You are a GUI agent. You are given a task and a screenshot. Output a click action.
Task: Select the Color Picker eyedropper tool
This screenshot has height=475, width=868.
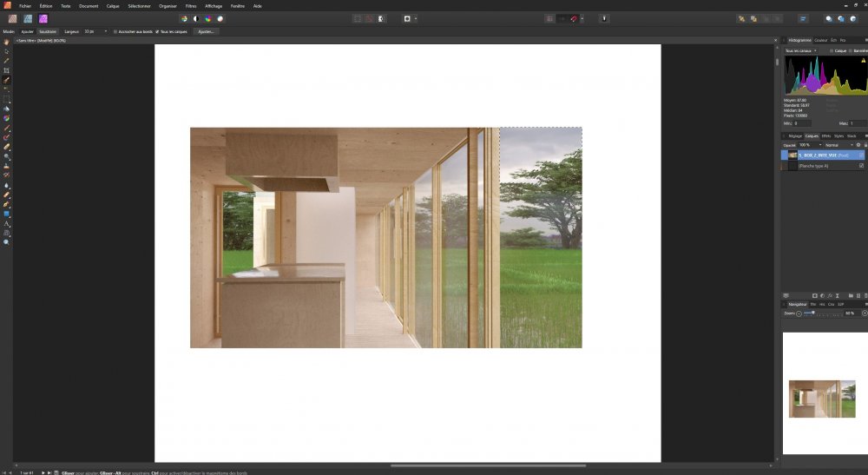pos(7,61)
